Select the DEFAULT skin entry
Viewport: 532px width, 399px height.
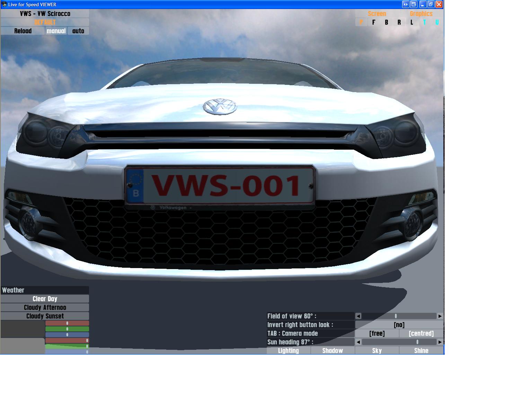click(45, 22)
